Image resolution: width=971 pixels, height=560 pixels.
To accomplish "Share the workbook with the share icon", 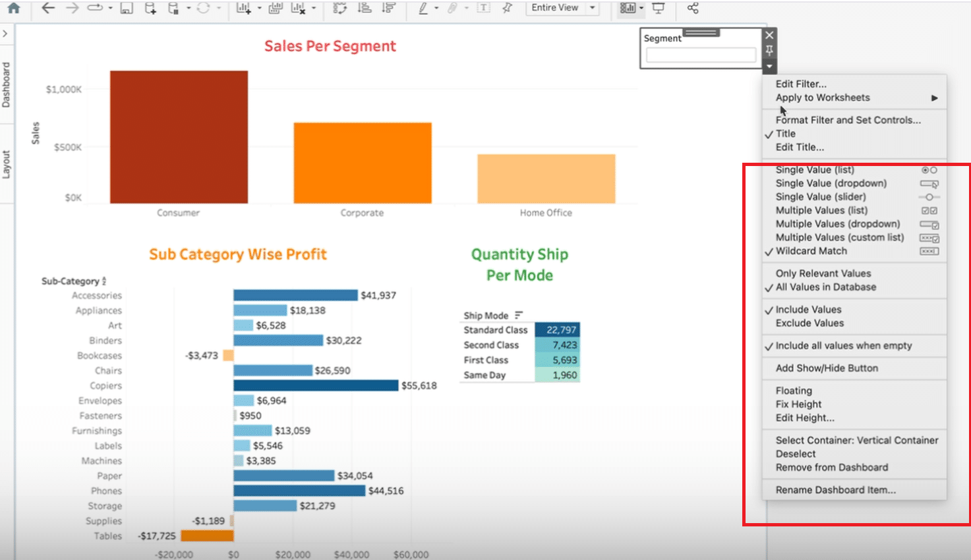I will [693, 8].
